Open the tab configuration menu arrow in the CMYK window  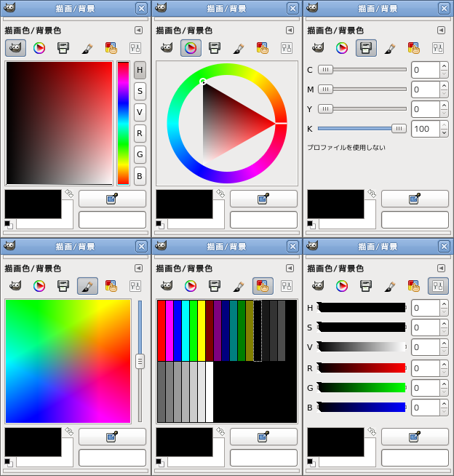click(x=441, y=31)
